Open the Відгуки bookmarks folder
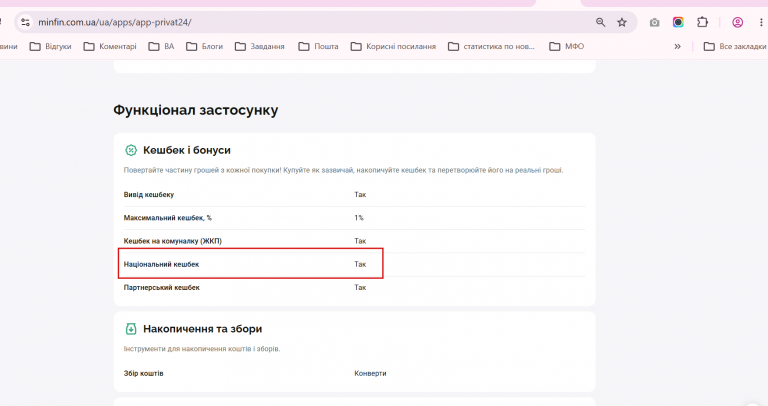768x406 pixels. point(50,47)
